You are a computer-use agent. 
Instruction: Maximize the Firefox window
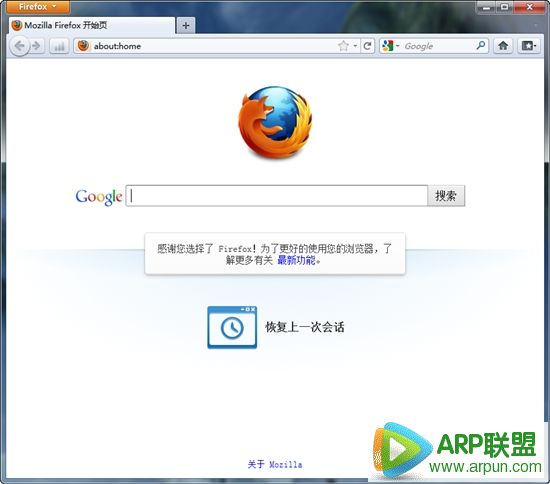click(504, 7)
